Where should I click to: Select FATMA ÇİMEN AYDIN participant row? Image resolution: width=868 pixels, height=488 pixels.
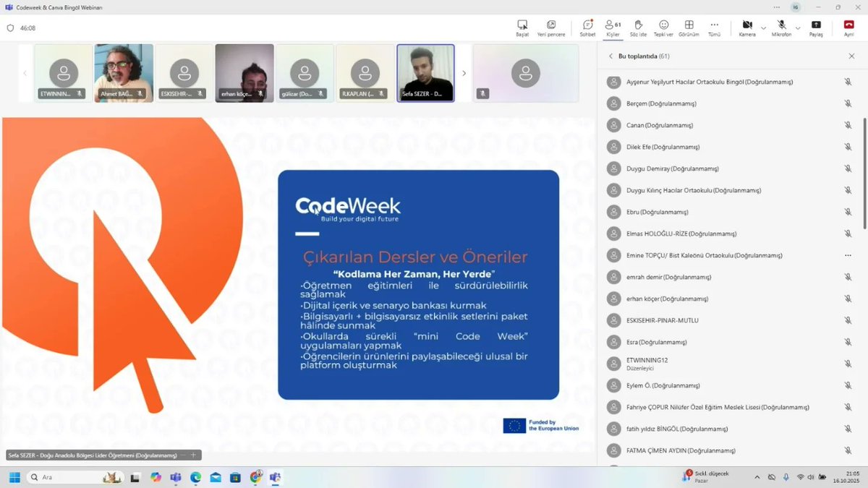[x=731, y=450]
